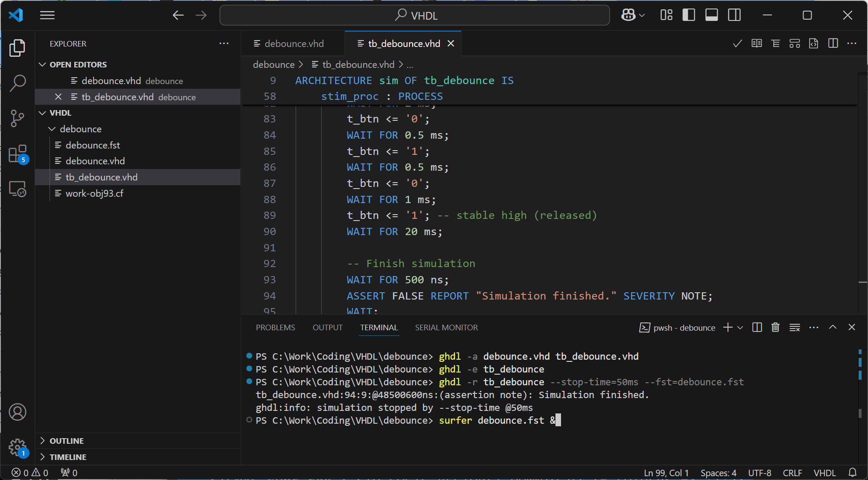
Task: Toggle the secondary side bar
Action: pos(734,15)
